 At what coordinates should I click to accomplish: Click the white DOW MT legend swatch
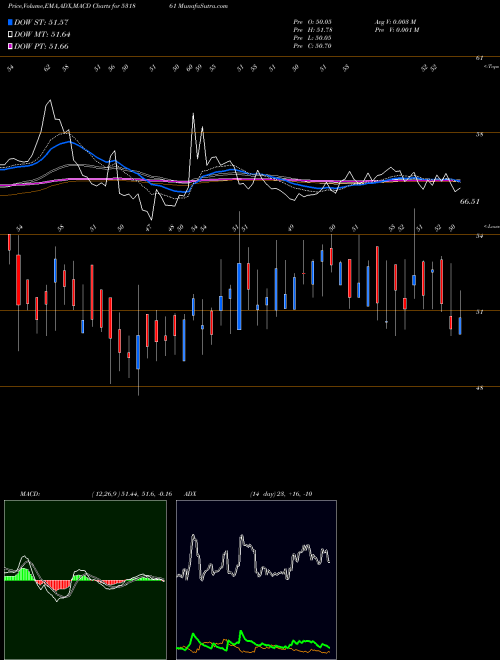[x=10, y=35]
